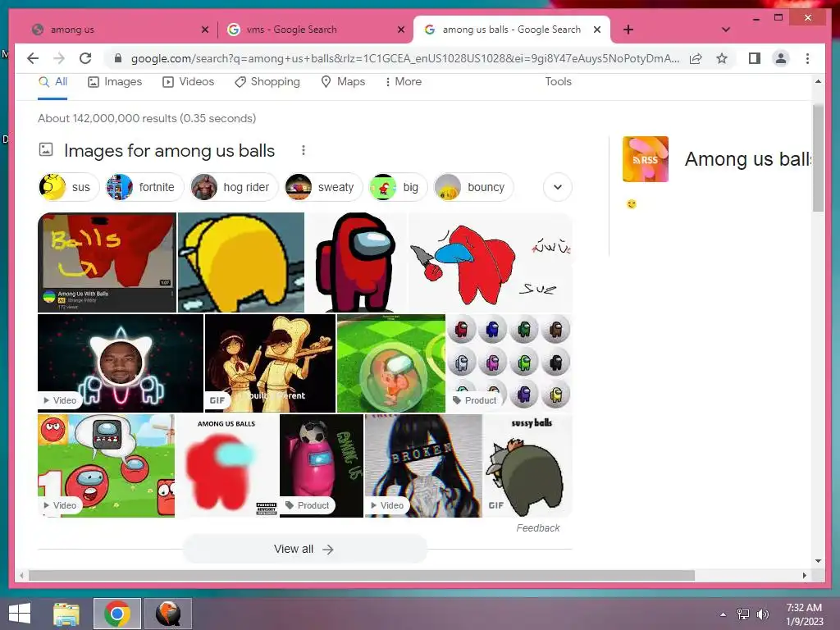Filter images by the 'fortnite' chip
Viewport: 840px width, 630px height.
(x=144, y=187)
